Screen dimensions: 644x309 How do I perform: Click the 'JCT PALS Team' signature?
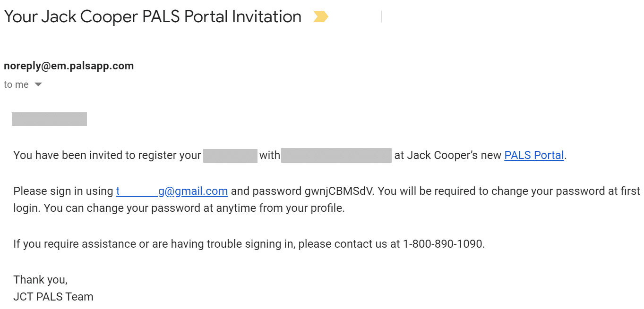(53, 297)
